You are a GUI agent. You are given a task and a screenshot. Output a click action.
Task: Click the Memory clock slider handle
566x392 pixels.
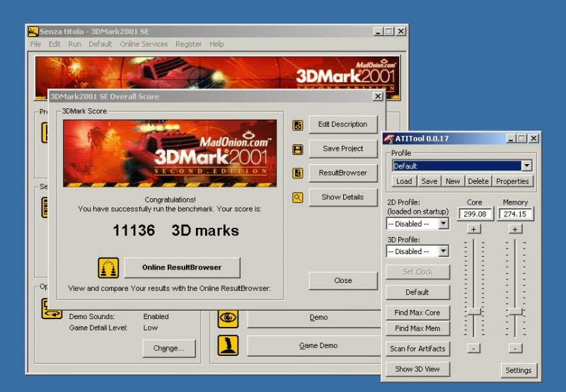point(516,311)
